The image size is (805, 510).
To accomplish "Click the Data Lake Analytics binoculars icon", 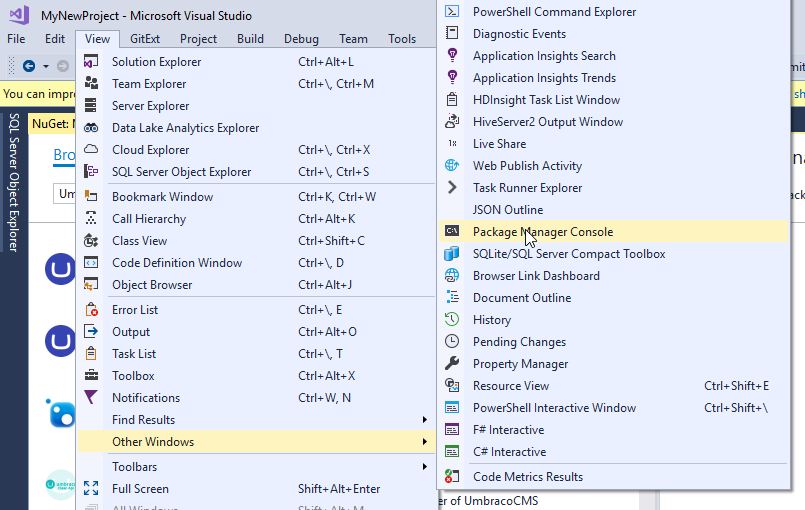I will (x=91, y=128).
